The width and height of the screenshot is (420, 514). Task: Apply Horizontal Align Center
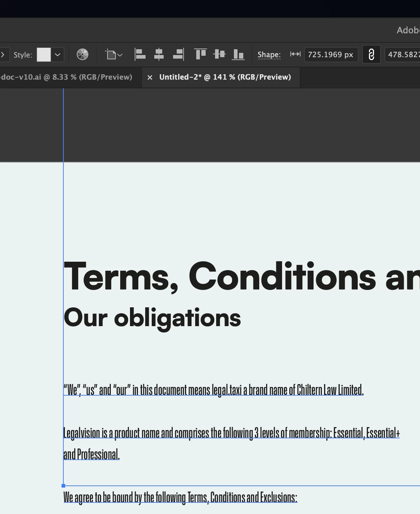tap(159, 55)
